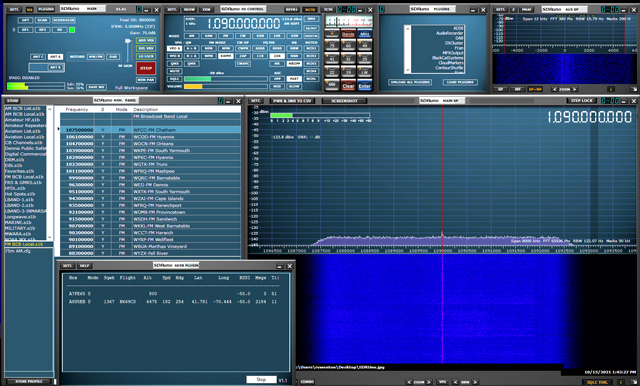Click the STORE button in Memory Panel

(x=13, y=100)
